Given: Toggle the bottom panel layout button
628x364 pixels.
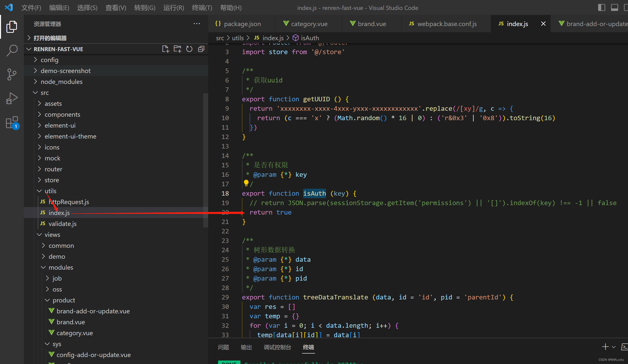Looking at the screenshot, I should point(614,8).
